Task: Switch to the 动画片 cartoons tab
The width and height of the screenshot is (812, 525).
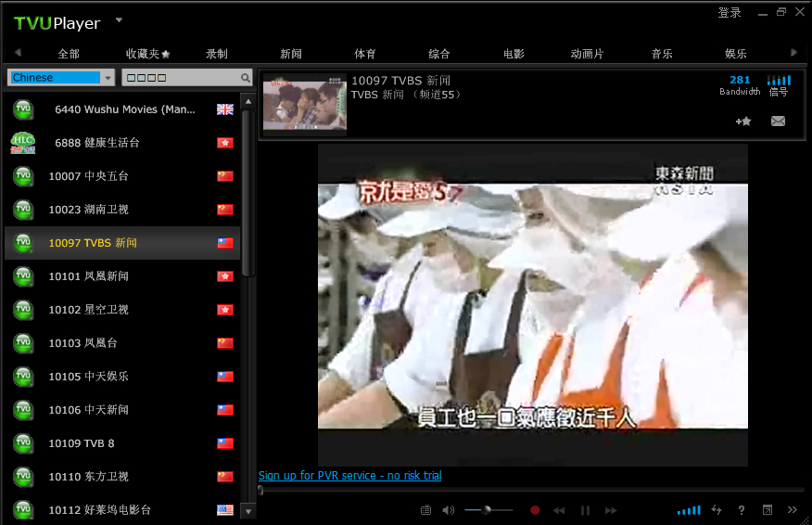Action: coord(588,54)
